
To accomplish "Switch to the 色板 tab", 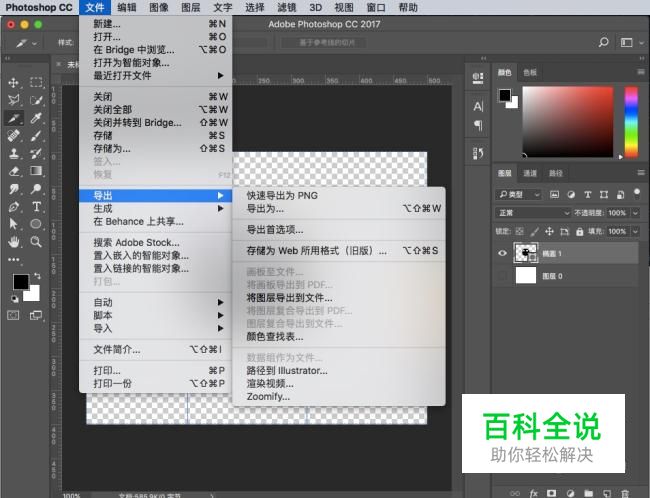I will 530,73.
